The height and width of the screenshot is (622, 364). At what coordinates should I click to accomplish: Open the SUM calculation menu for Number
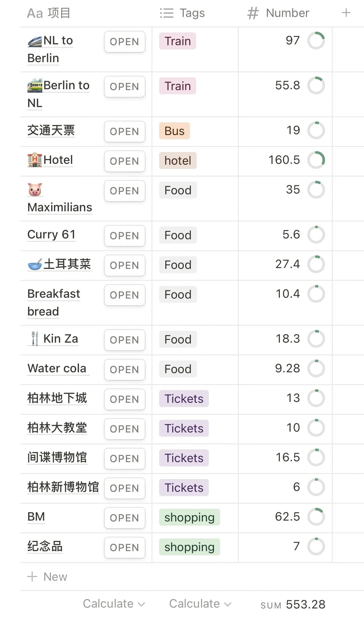click(x=293, y=604)
